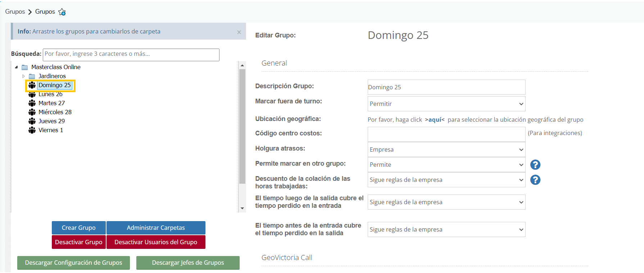Viewport: 644px width, 273px height.
Task: Collapse the Masterclass Online tree node
Action: point(16,67)
